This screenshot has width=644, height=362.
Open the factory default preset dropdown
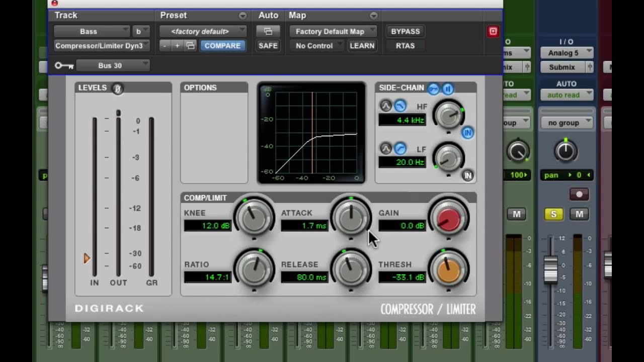[x=203, y=31]
